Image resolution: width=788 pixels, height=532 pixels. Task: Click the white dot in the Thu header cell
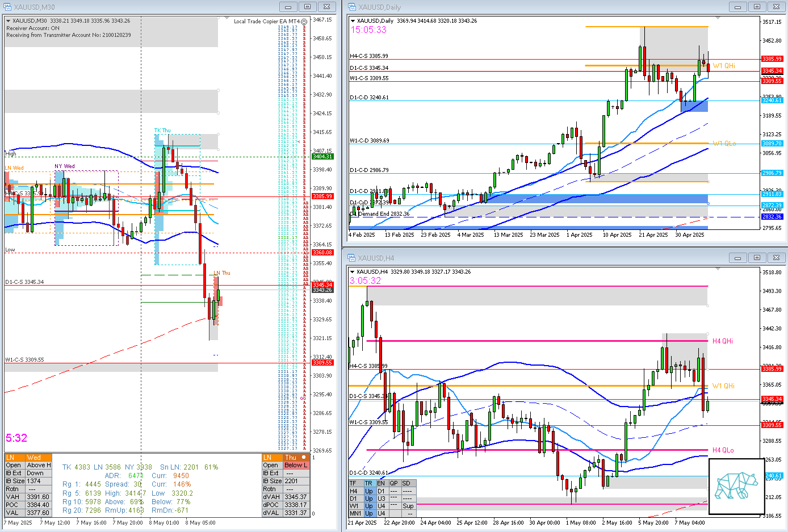(304, 457)
